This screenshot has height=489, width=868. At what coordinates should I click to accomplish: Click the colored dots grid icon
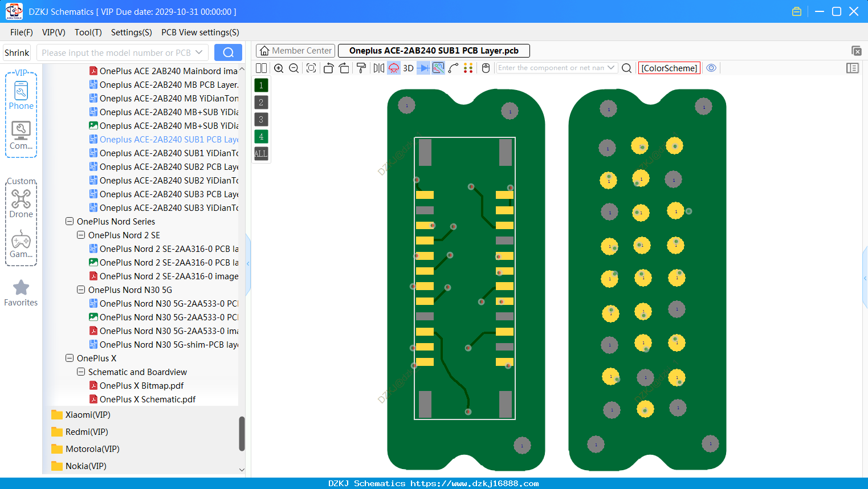coord(468,68)
